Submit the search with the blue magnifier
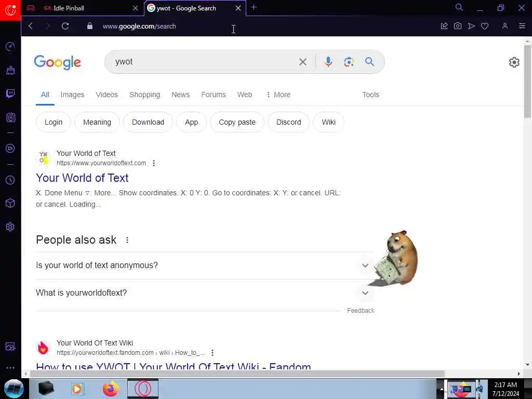Screen dimensions: 532x399 coord(369,61)
